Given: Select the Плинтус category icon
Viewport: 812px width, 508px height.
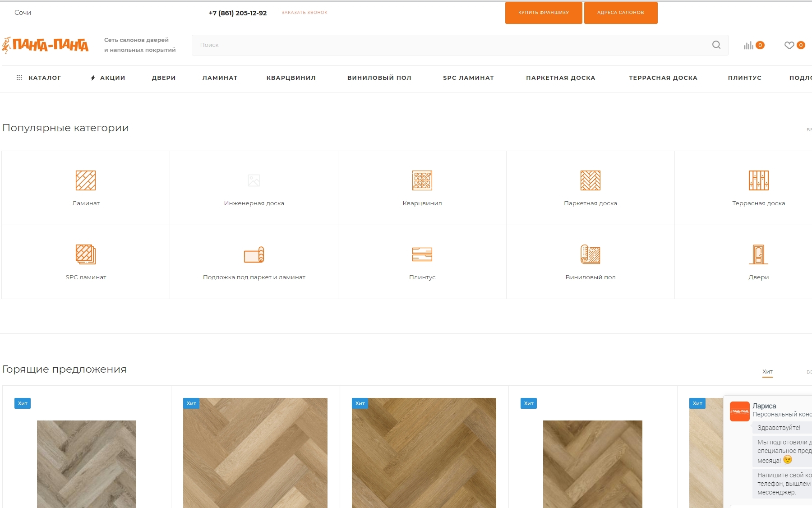Looking at the screenshot, I should pyautogui.click(x=422, y=254).
